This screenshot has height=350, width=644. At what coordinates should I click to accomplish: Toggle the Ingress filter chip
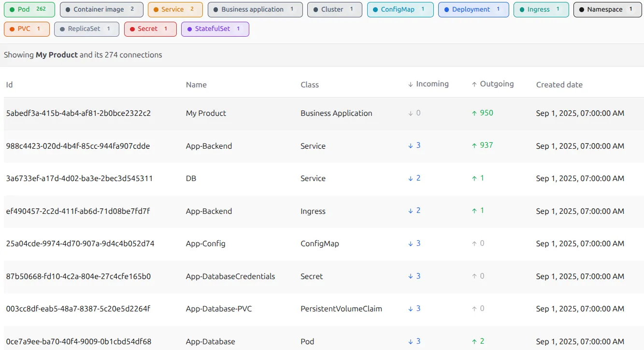tap(541, 10)
